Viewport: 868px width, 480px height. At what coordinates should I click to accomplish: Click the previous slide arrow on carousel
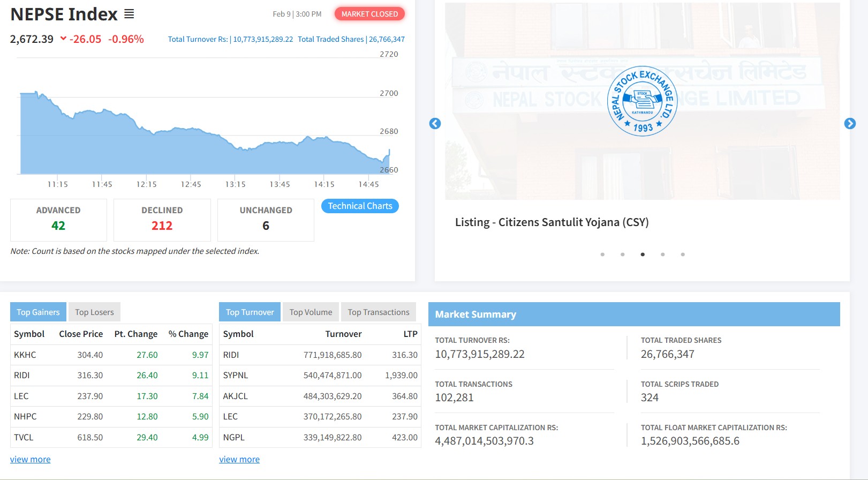[435, 124]
